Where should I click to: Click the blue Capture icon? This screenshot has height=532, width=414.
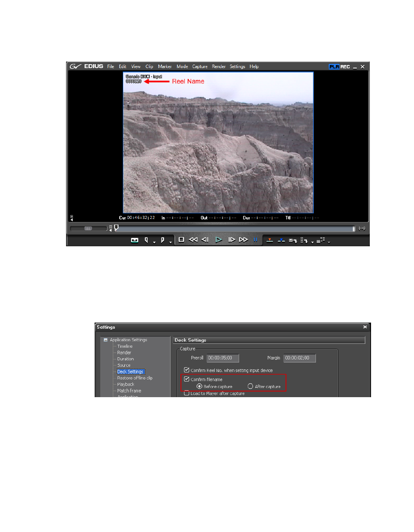[281, 240]
